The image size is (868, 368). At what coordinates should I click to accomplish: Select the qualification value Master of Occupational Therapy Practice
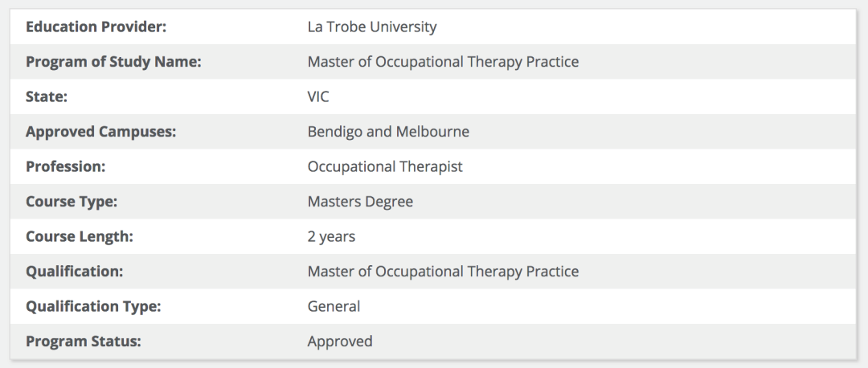(443, 272)
